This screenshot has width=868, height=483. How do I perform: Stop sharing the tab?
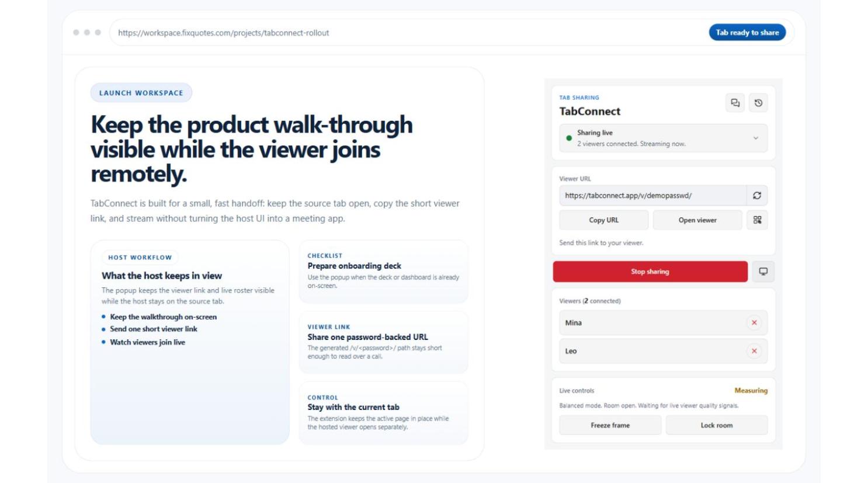pyautogui.click(x=650, y=272)
